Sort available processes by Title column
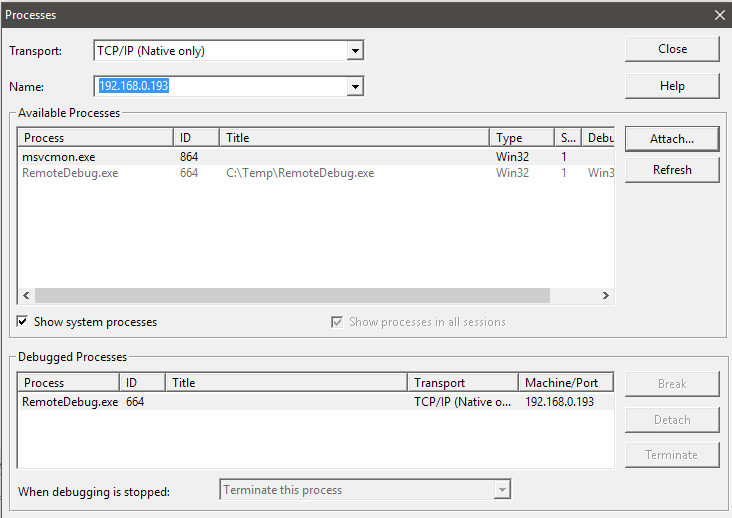Viewport: 732px width, 518px height. (354, 138)
